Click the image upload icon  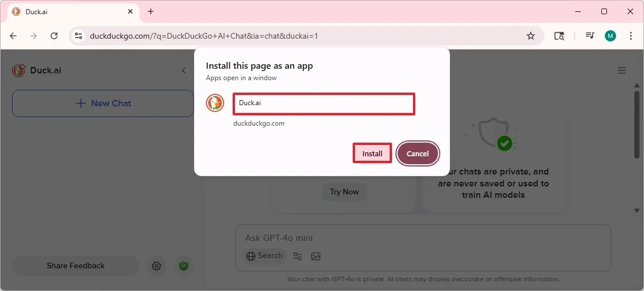315,256
